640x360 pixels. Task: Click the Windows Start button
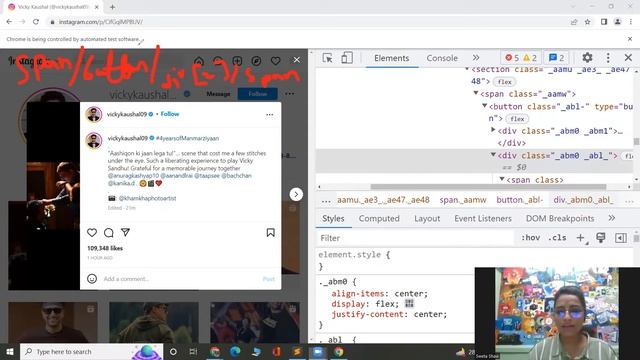(10, 351)
